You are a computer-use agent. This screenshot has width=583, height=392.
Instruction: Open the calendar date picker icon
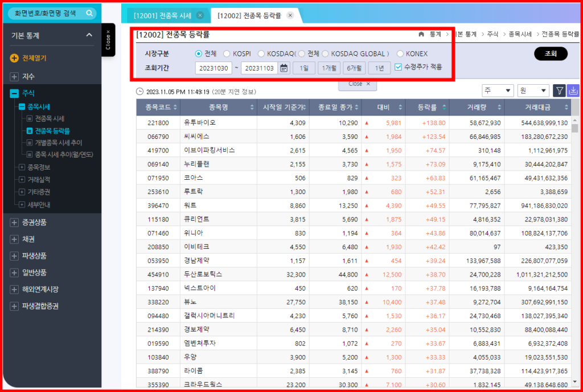click(x=284, y=68)
